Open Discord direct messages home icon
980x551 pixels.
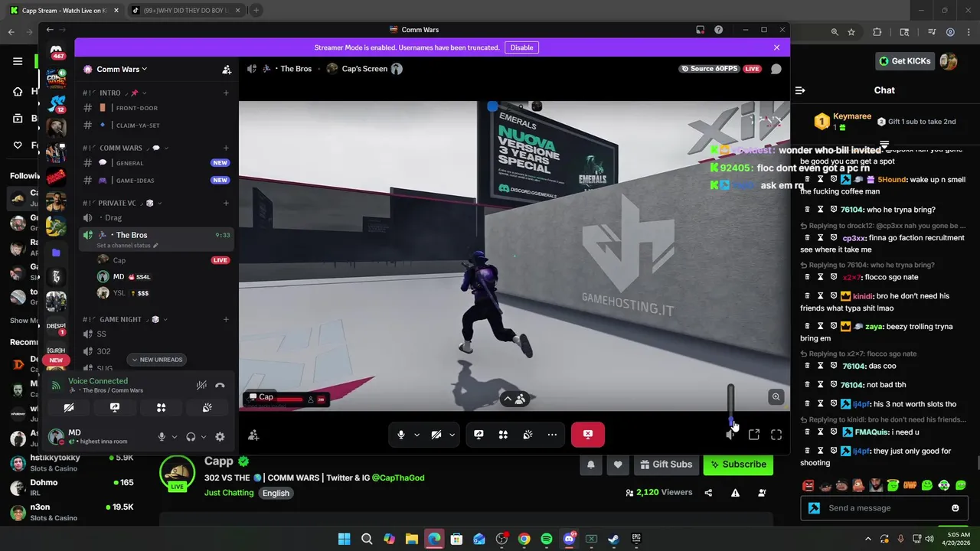(57, 51)
